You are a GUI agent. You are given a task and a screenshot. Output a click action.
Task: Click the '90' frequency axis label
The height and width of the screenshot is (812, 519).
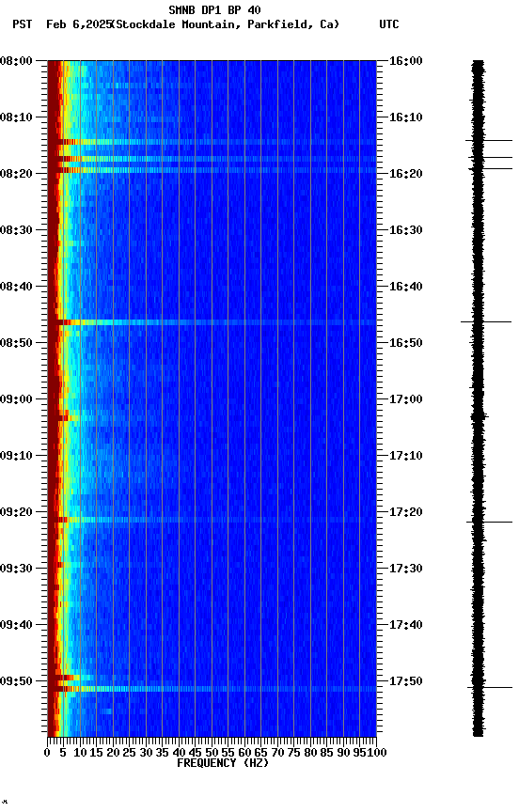[343, 753]
